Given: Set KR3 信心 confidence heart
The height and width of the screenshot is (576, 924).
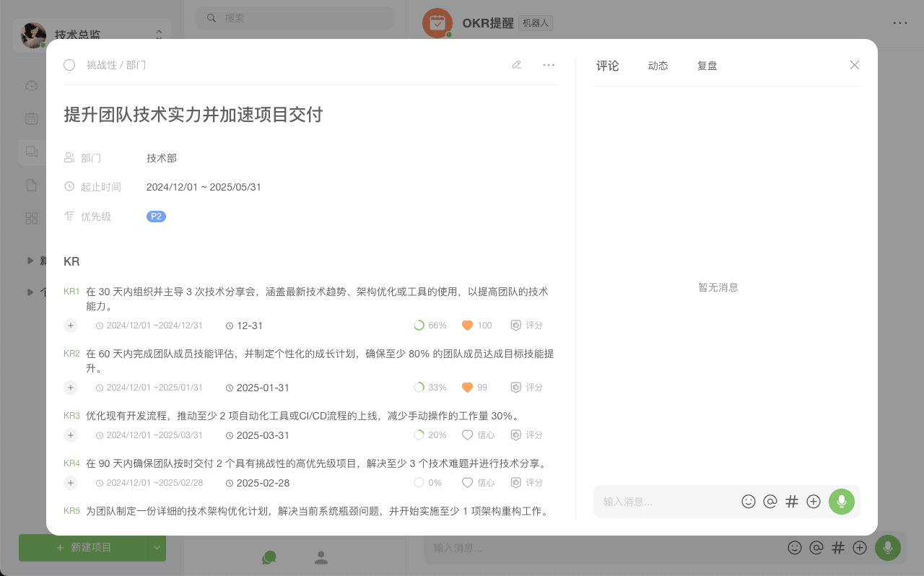Looking at the screenshot, I should tap(467, 435).
